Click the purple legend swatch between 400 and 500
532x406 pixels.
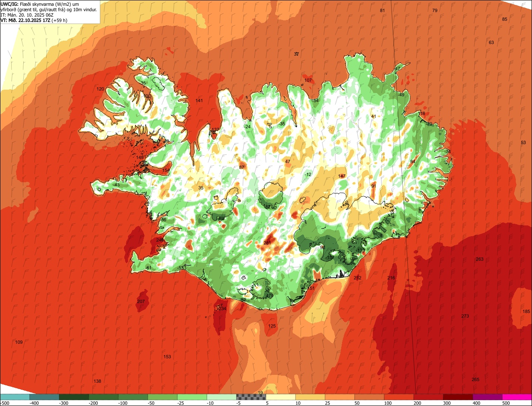[x=487, y=397]
